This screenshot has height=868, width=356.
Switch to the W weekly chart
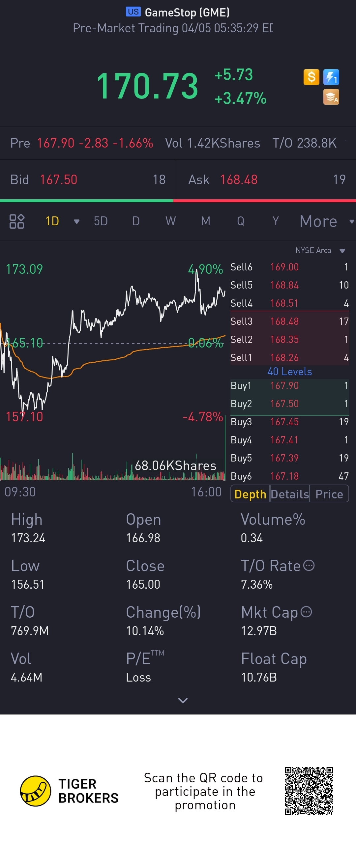coord(171,221)
